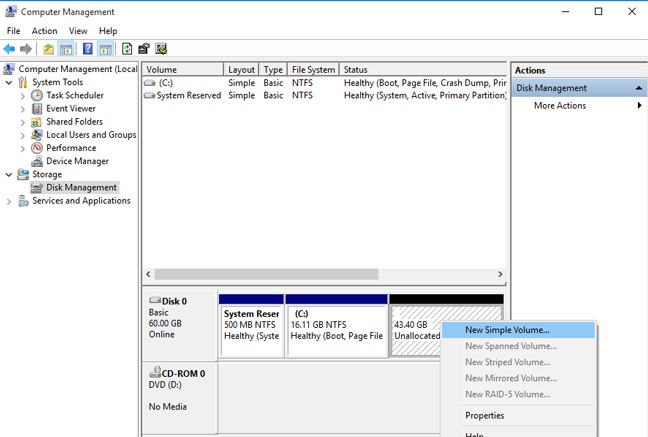Click the Back arrow in the toolbar
The width and height of the screenshot is (648, 437).
pos(9,48)
